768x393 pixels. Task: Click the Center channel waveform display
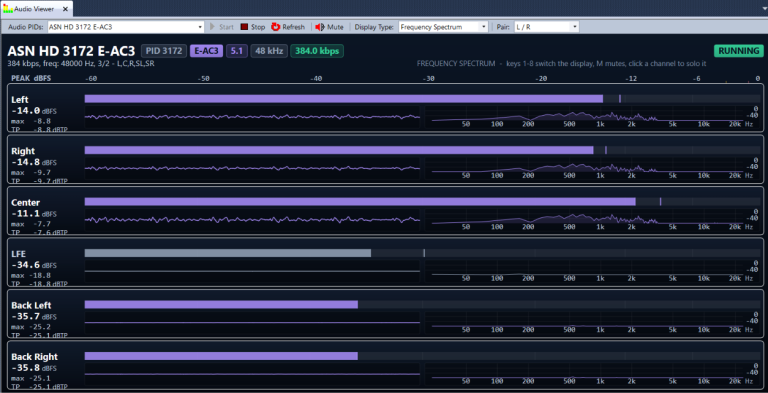pyautogui.click(x=252, y=220)
